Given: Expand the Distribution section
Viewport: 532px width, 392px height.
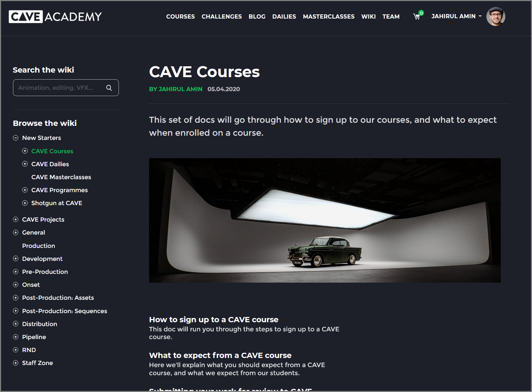Looking at the screenshot, I should [x=16, y=324].
